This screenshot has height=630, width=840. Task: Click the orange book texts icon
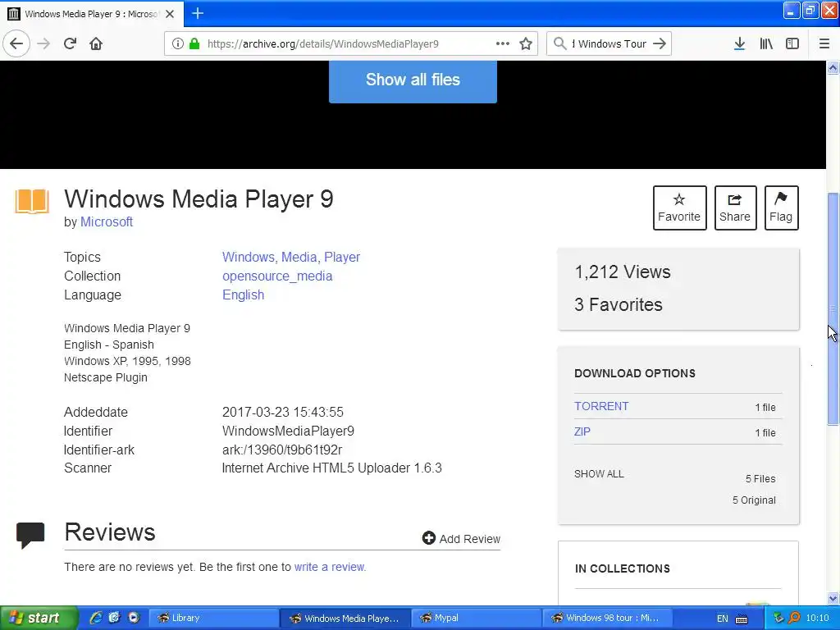pyautogui.click(x=32, y=201)
